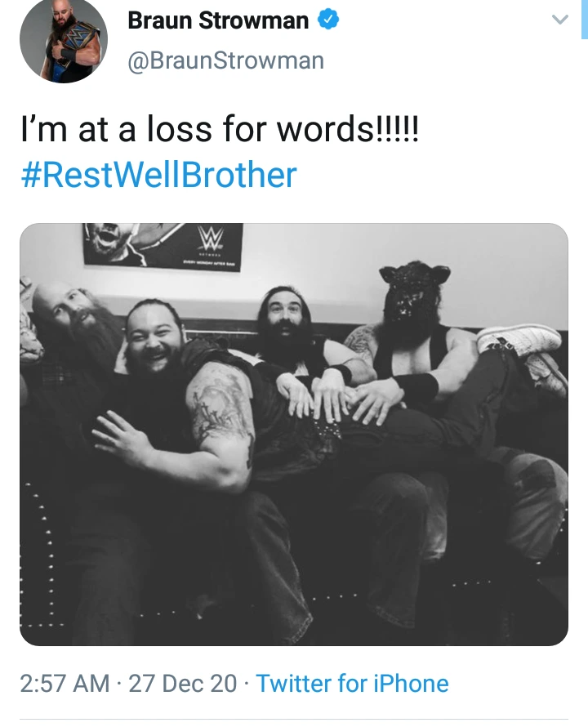Click the display name Braun Strowman
The width and height of the screenshot is (588, 727).
click(218, 20)
